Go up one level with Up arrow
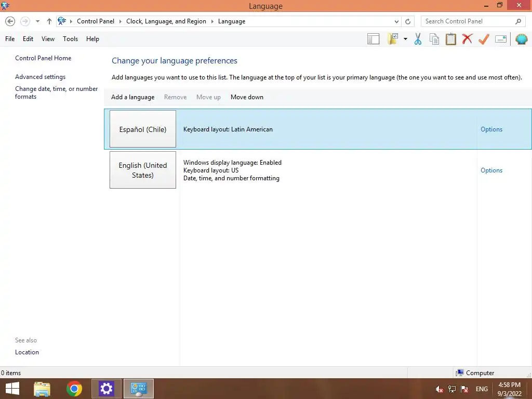The height and width of the screenshot is (399, 532). point(49,21)
